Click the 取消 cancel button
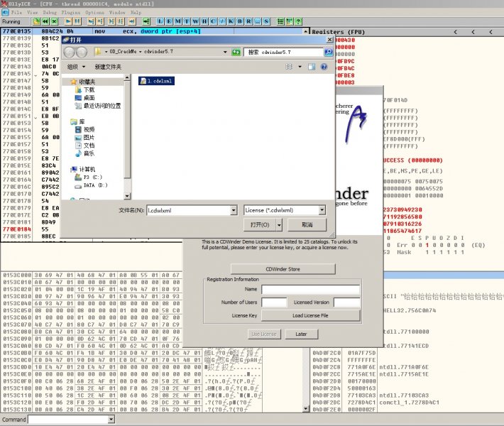Viewport: 504px width, 426px height. pos(307,225)
